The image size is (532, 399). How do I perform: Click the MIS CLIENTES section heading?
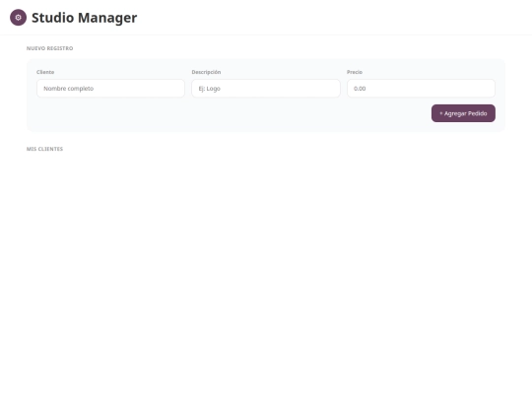click(x=44, y=149)
